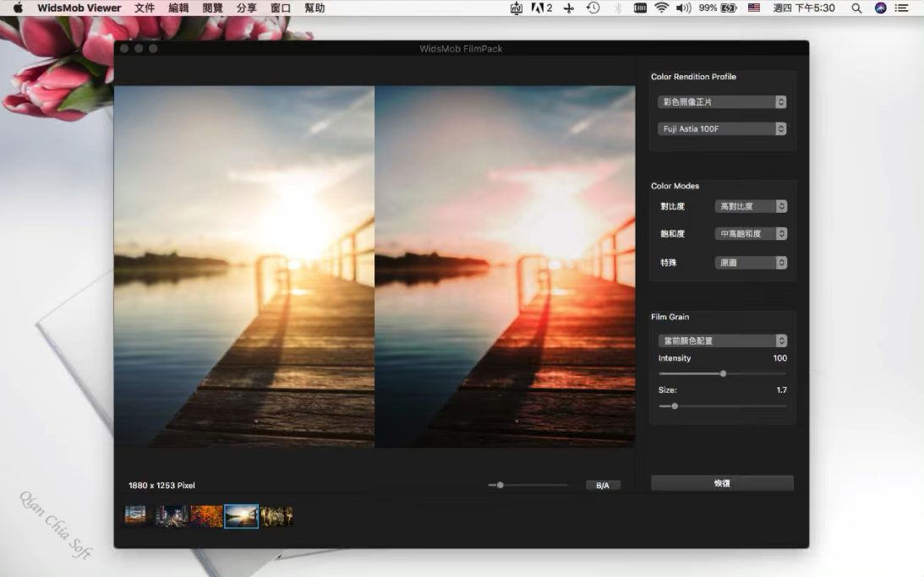Open the Film Grain 當前顏色配置 dropdown

(x=723, y=340)
